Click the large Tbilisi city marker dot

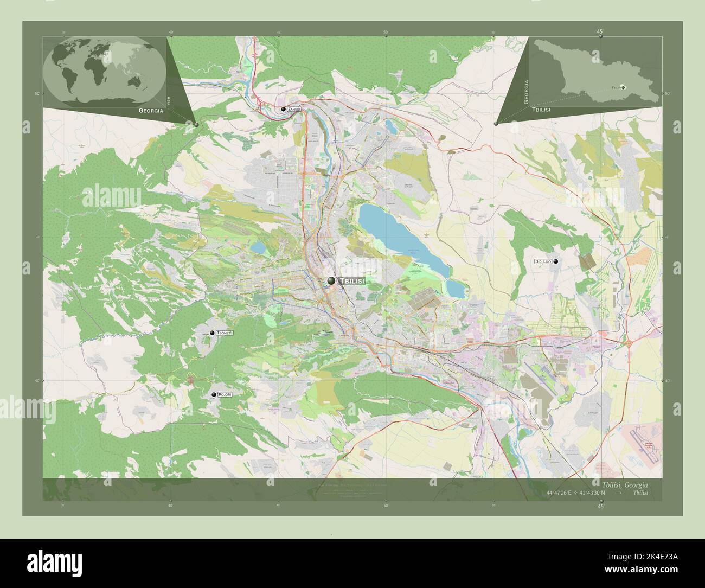[331, 280]
